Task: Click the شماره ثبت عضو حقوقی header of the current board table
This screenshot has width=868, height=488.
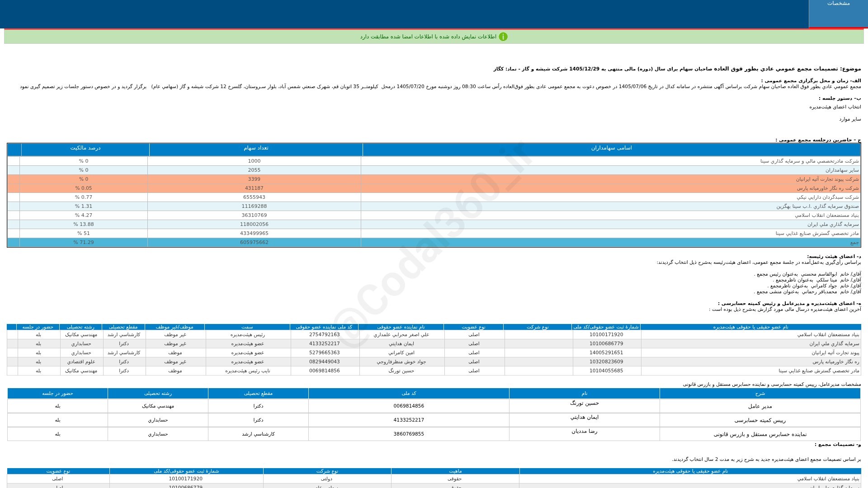Action: (606, 327)
